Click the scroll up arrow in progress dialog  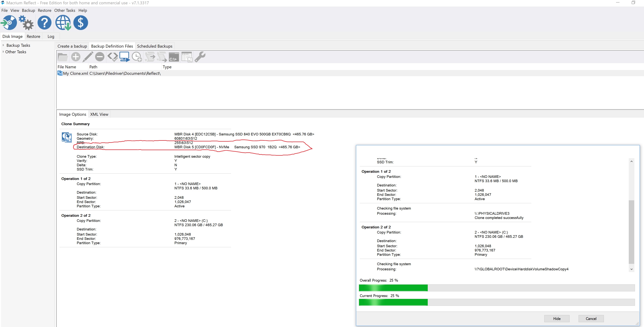coord(631,161)
